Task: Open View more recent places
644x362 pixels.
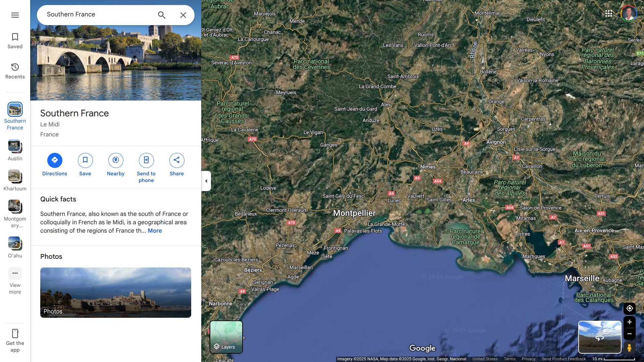Action: (x=15, y=274)
